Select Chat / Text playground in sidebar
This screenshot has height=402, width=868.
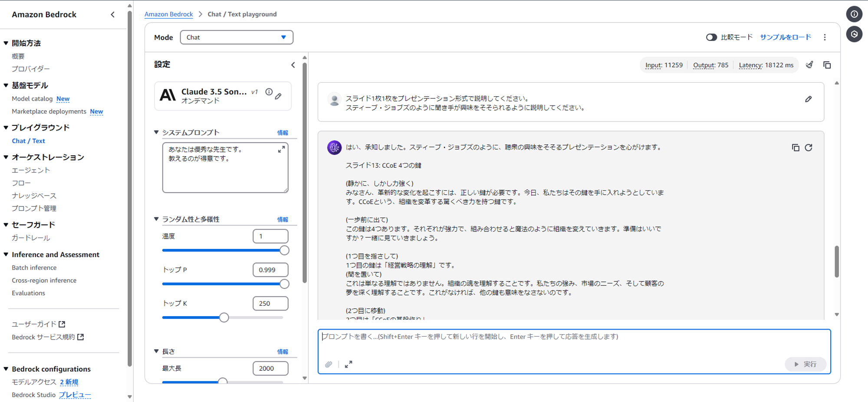click(28, 141)
